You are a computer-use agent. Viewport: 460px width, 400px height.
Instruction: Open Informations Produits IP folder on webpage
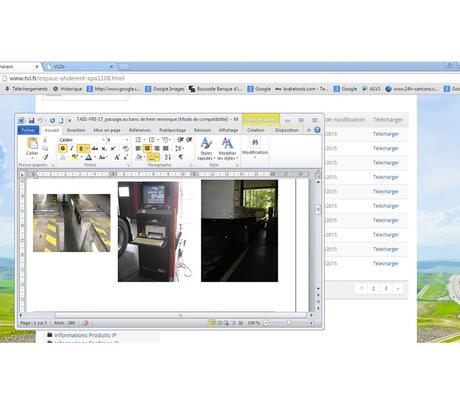point(82,335)
